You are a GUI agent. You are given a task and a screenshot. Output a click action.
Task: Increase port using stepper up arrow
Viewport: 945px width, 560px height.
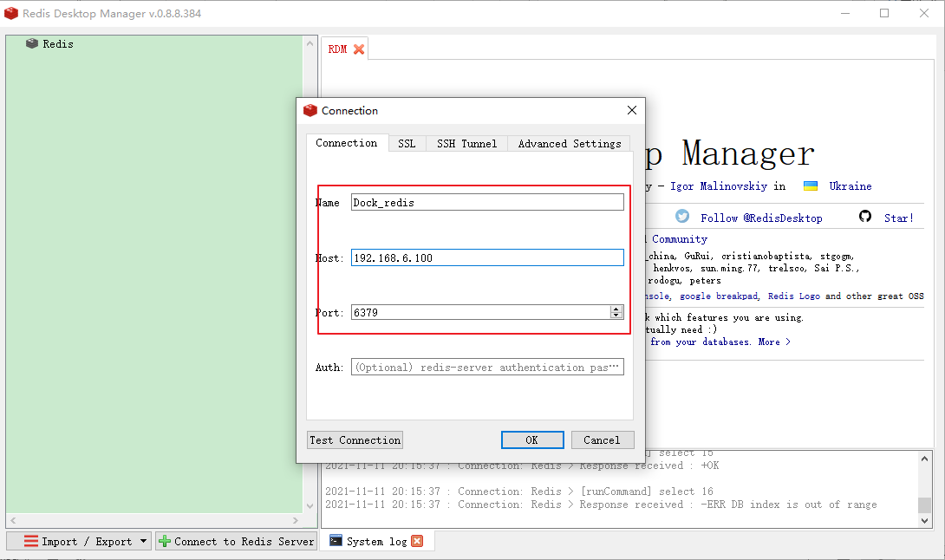(x=616, y=309)
